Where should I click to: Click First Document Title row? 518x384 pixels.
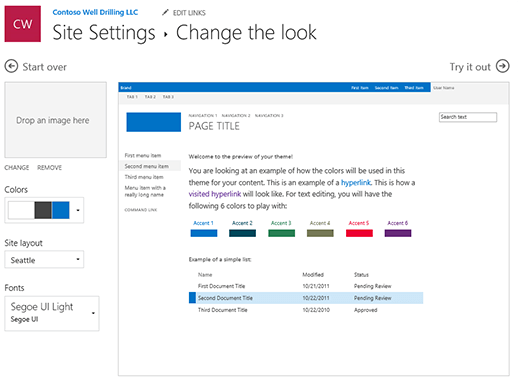click(306, 286)
